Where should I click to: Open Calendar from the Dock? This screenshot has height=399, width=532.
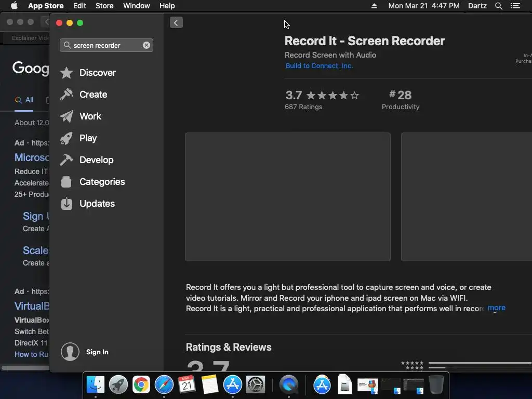click(x=187, y=384)
